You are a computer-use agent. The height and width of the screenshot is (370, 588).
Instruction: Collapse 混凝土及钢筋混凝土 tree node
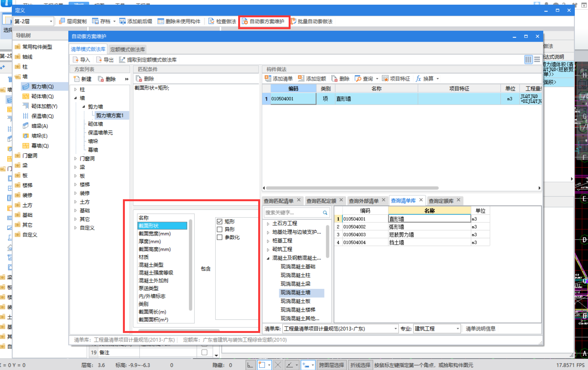pos(268,258)
